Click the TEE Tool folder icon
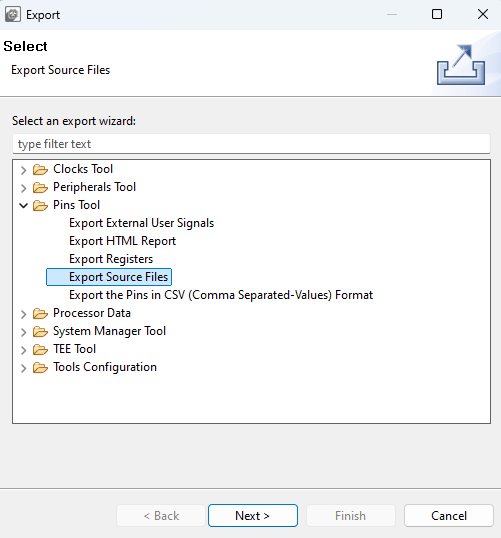The height and width of the screenshot is (538, 501). point(40,349)
